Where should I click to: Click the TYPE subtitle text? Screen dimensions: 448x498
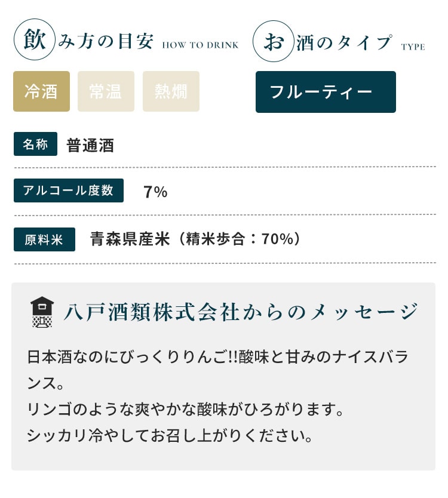pyautogui.click(x=413, y=47)
